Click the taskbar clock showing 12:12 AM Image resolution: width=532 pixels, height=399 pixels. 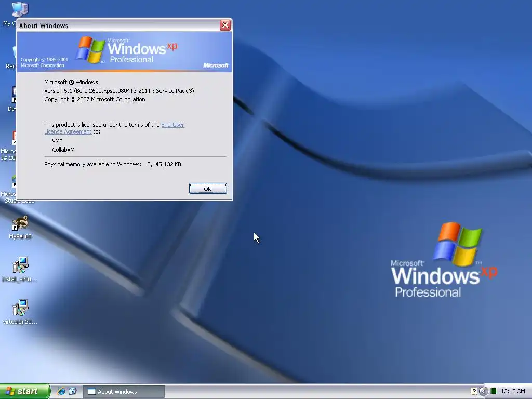tap(513, 391)
